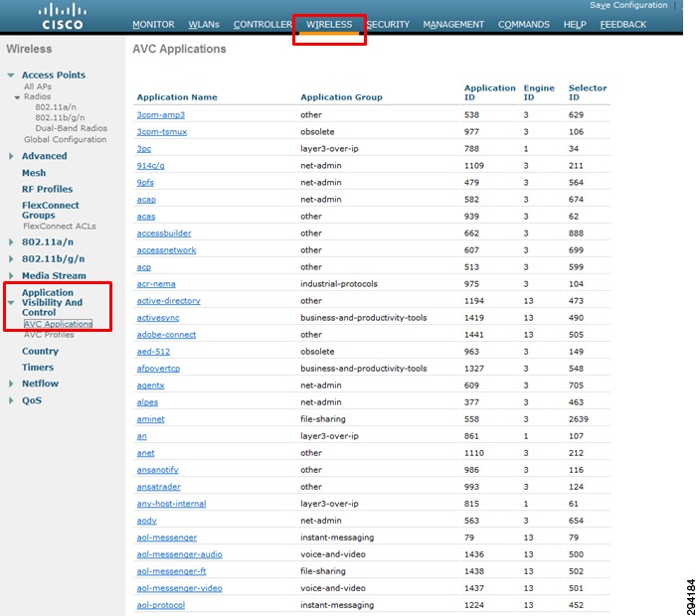The width and height of the screenshot is (696, 616).
Task: Select AVC Applications in sidebar
Action: (x=58, y=324)
